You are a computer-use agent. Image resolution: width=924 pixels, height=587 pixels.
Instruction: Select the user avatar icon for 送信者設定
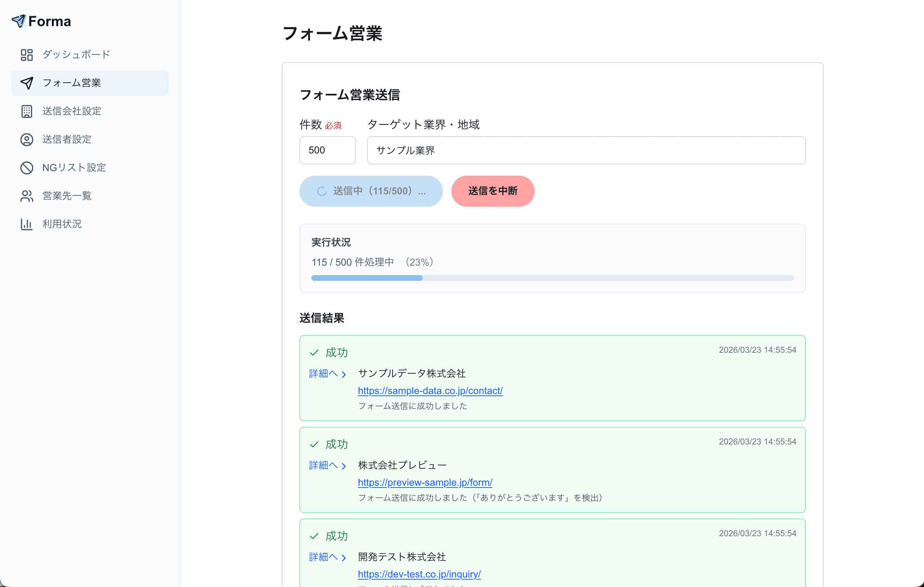click(26, 139)
